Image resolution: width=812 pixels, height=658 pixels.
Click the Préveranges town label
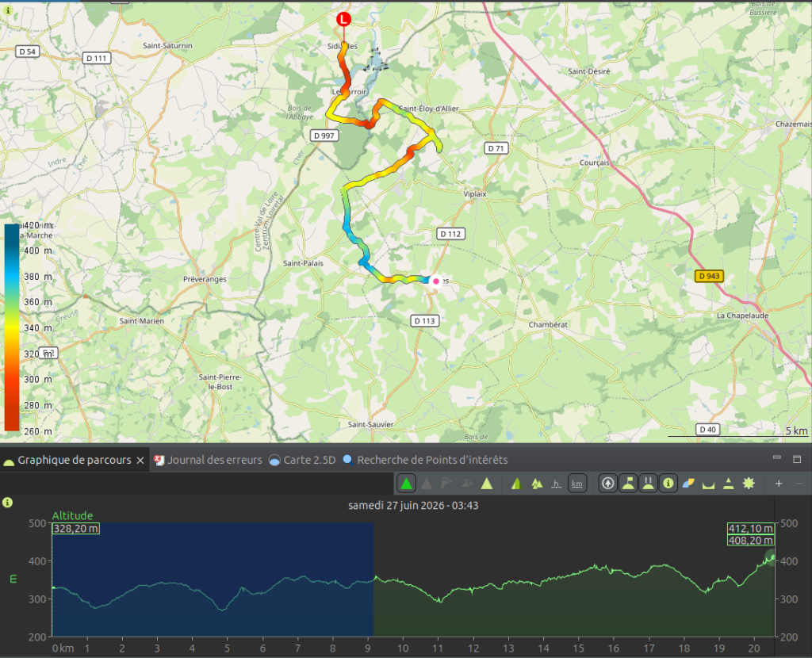(205, 280)
